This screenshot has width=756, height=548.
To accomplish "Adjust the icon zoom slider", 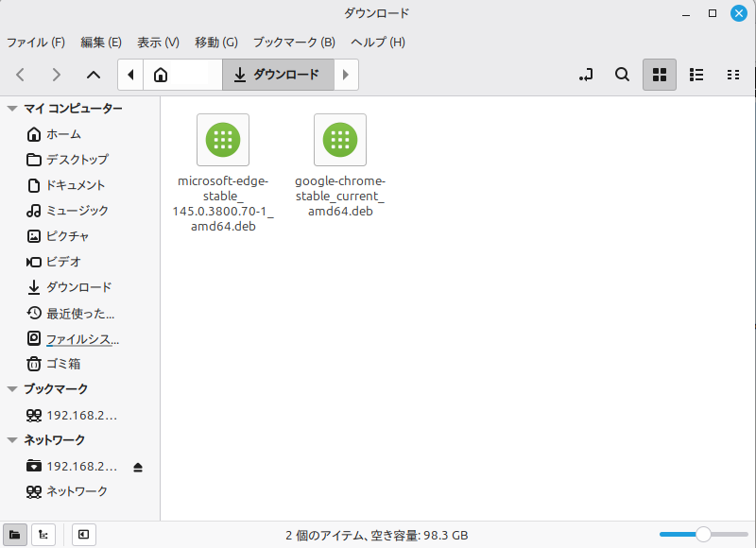I will (x=702, y=535).
